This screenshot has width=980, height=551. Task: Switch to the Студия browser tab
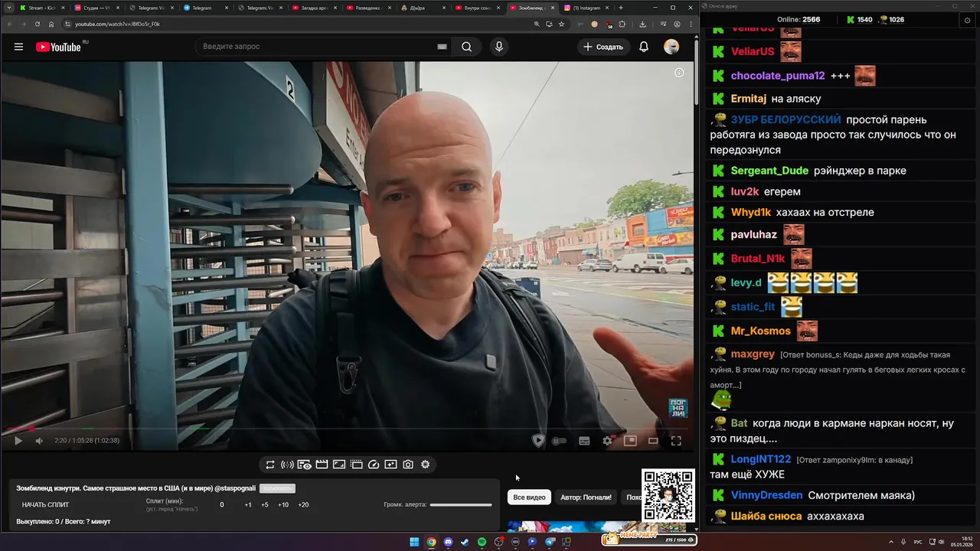tap(96, 8)
